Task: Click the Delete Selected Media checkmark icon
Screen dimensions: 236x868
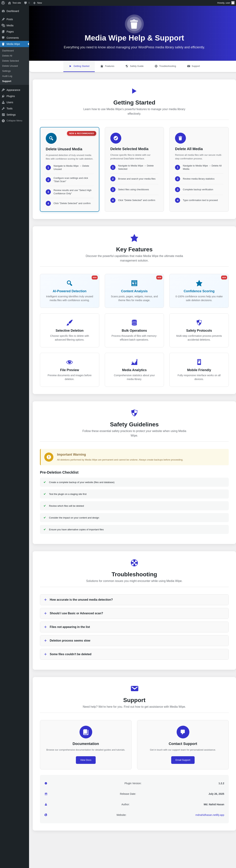Action: pos(116,138)
